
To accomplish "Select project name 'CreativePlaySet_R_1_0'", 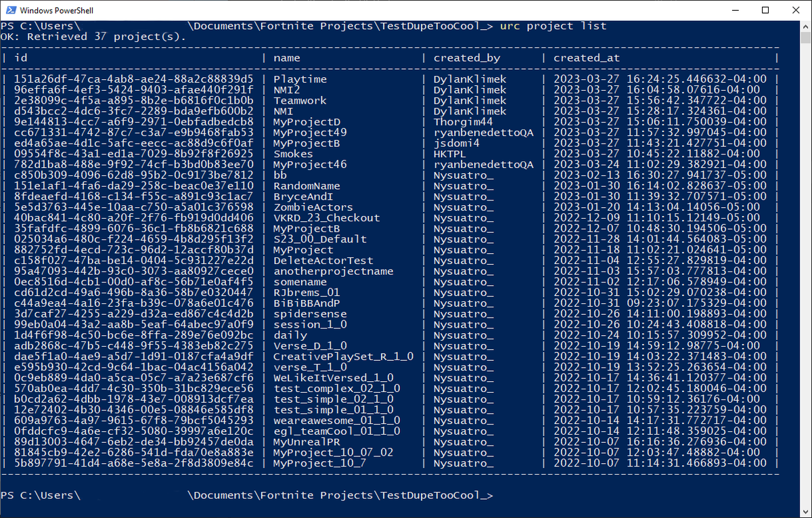I will click(343, 357).
